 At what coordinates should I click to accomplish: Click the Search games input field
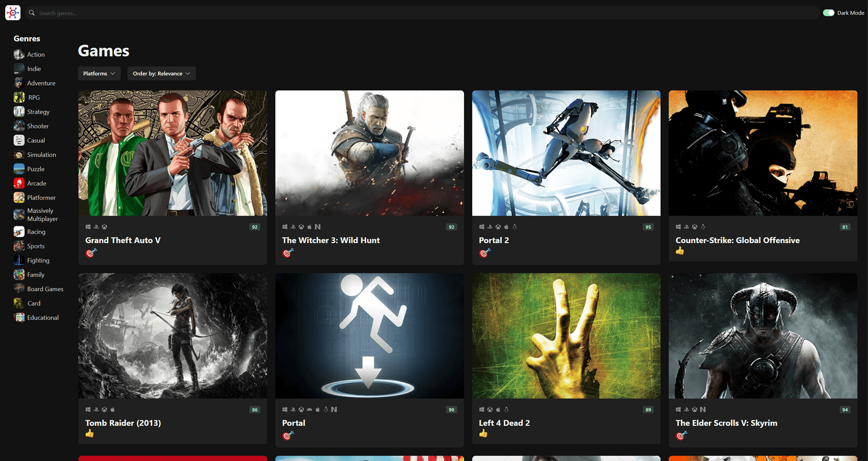(x=239, y=13)
